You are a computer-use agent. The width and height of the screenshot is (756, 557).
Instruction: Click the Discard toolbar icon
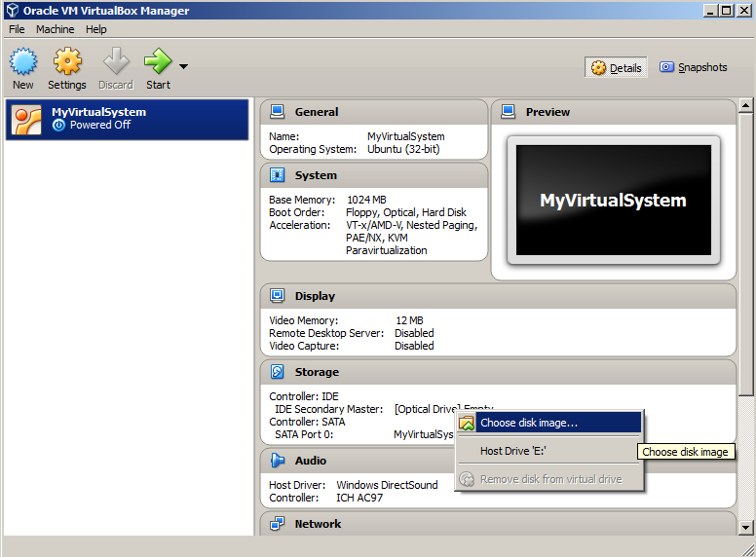pos(116,61)
